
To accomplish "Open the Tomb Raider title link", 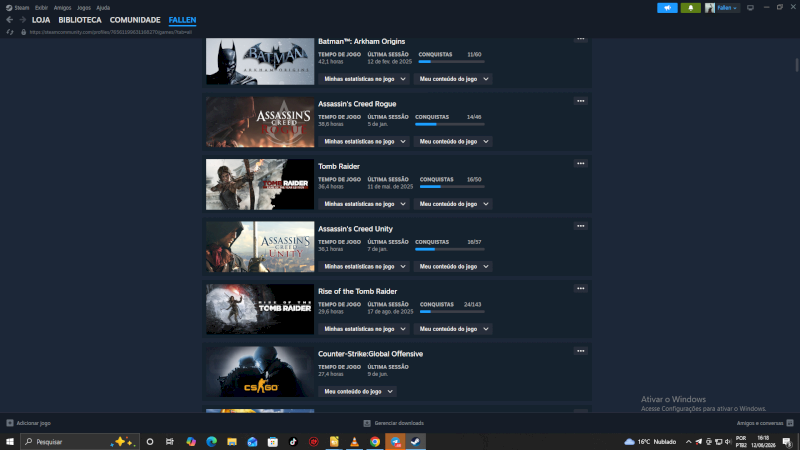I will point(339,166).
